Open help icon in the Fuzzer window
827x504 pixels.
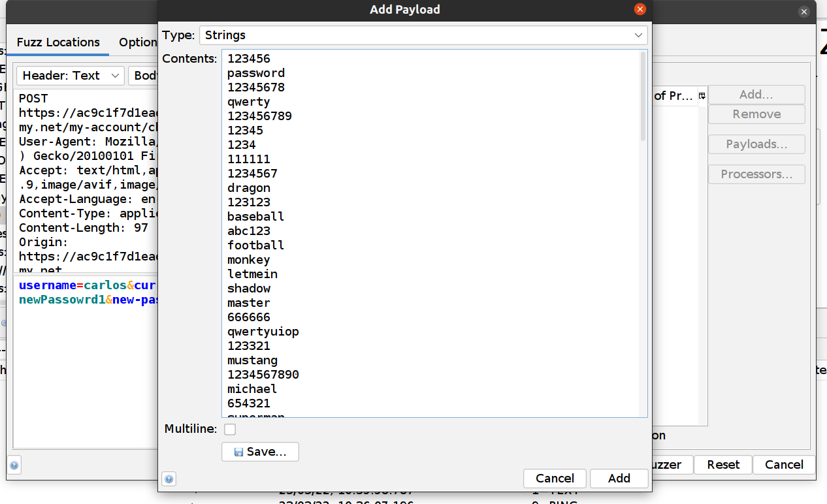coord(14,465)
